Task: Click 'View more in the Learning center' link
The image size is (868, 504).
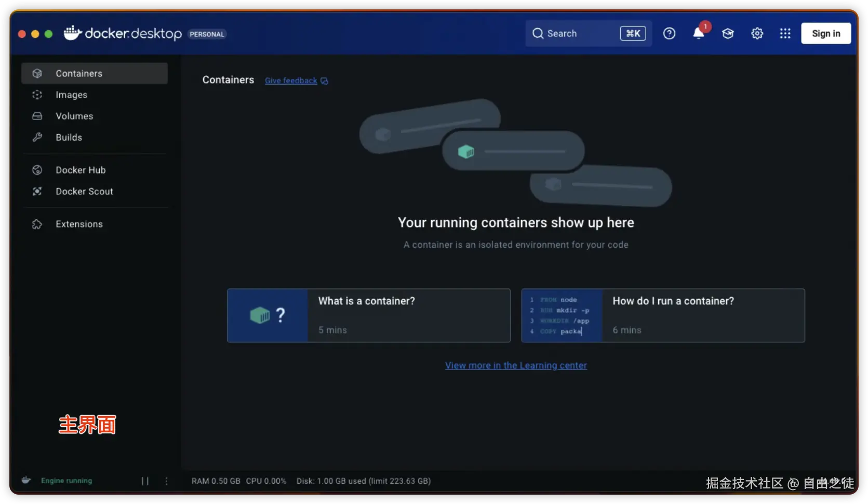Action: point(516,365)
